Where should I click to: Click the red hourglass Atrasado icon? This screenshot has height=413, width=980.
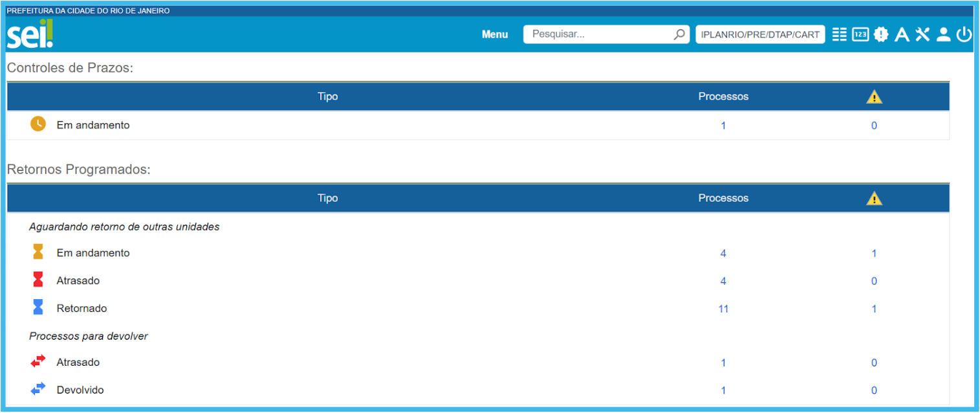38,280
